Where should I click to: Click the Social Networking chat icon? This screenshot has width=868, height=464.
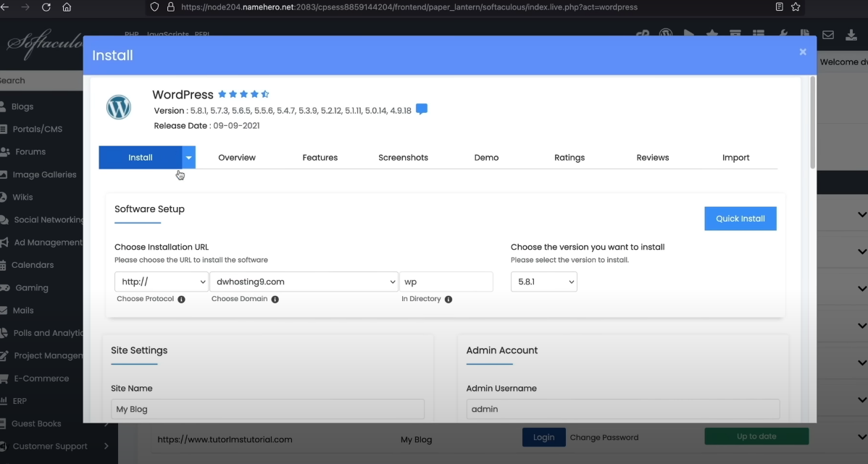tap(4, 219)
